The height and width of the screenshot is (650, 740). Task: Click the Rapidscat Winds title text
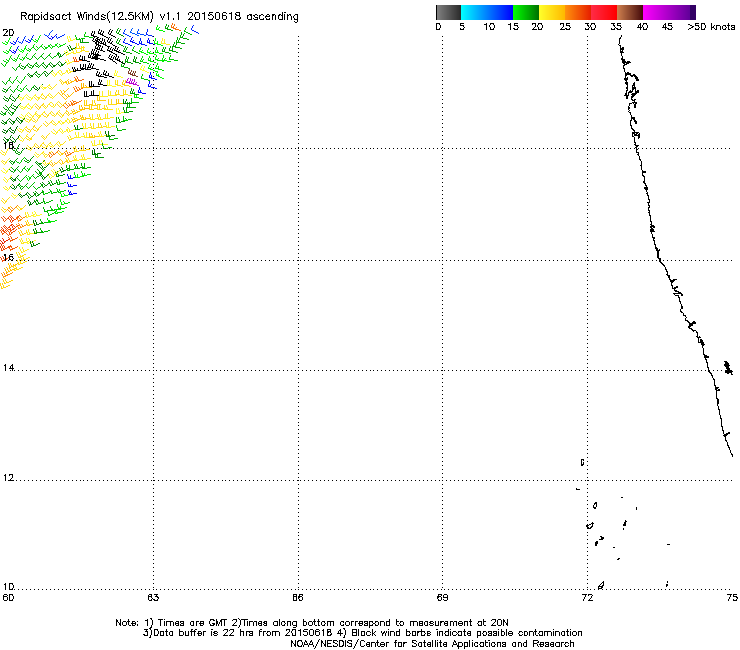(159, 17)
